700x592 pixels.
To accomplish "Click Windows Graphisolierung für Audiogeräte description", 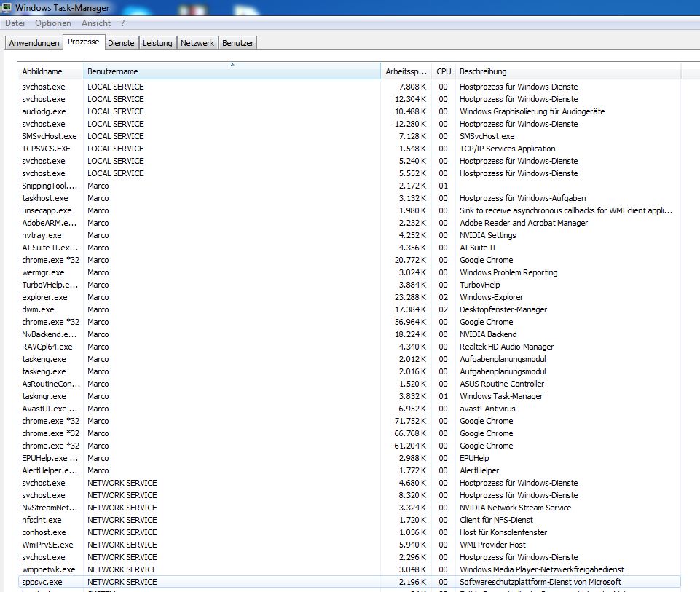I will click(532, 111).
